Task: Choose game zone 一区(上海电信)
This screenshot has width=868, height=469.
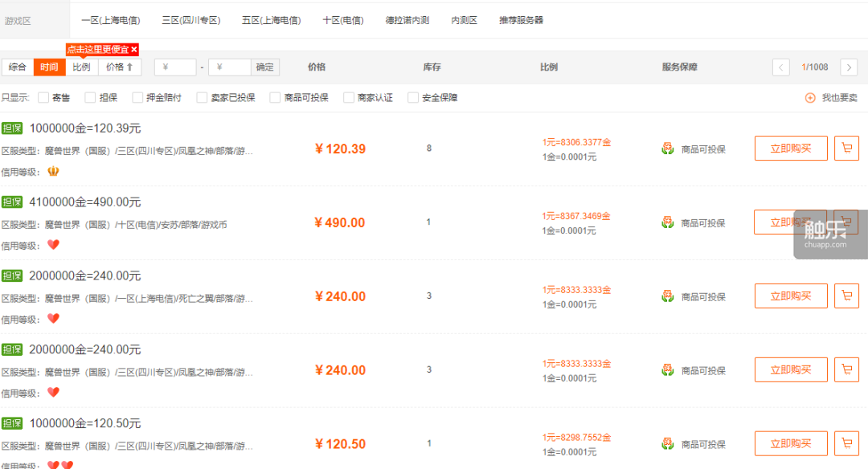Action: (x=111, y=20)
